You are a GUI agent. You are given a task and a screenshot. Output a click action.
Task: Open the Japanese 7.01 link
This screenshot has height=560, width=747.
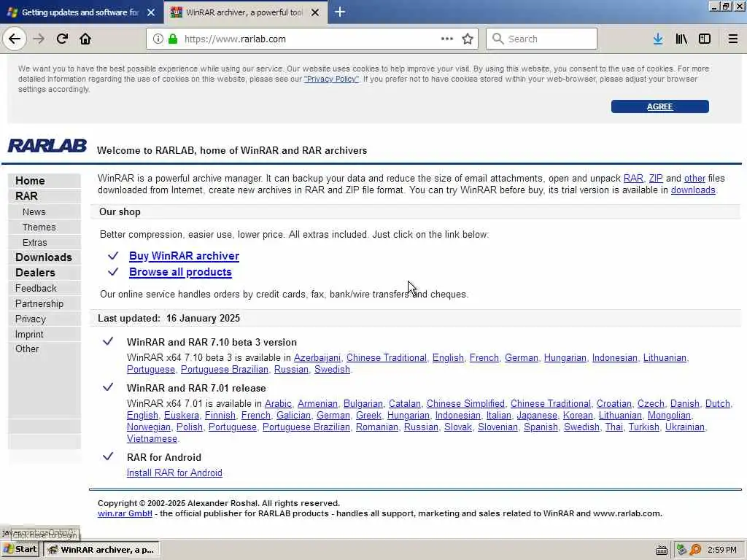pyautogui.click(x=537, y=415)
